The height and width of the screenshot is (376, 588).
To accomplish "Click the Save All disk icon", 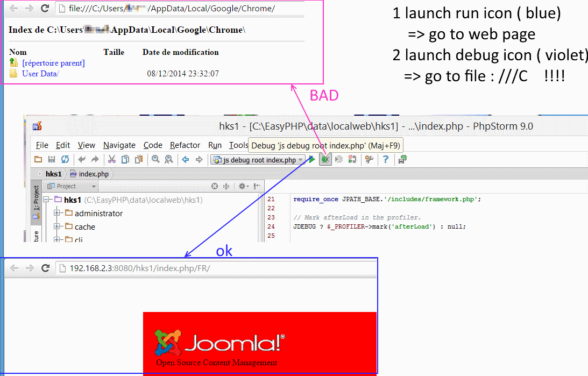I will point(52,160).
